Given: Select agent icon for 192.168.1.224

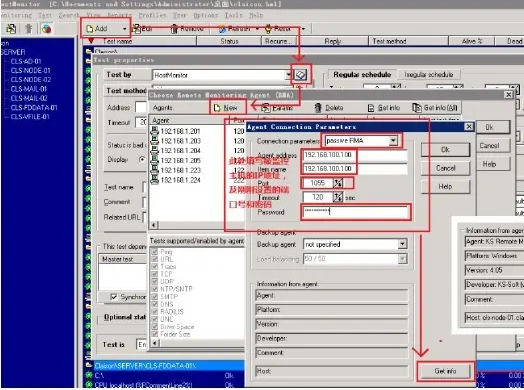Looking at the screenshot, I should click(x=155, y=180).
